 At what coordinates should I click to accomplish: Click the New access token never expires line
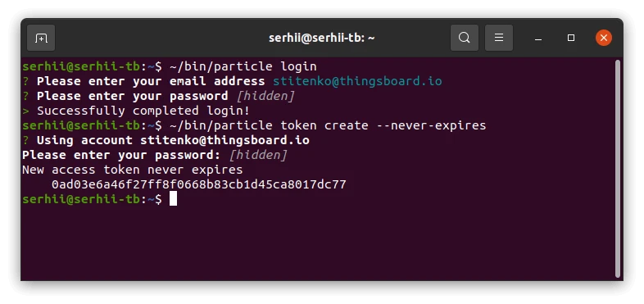pos(132,170)
